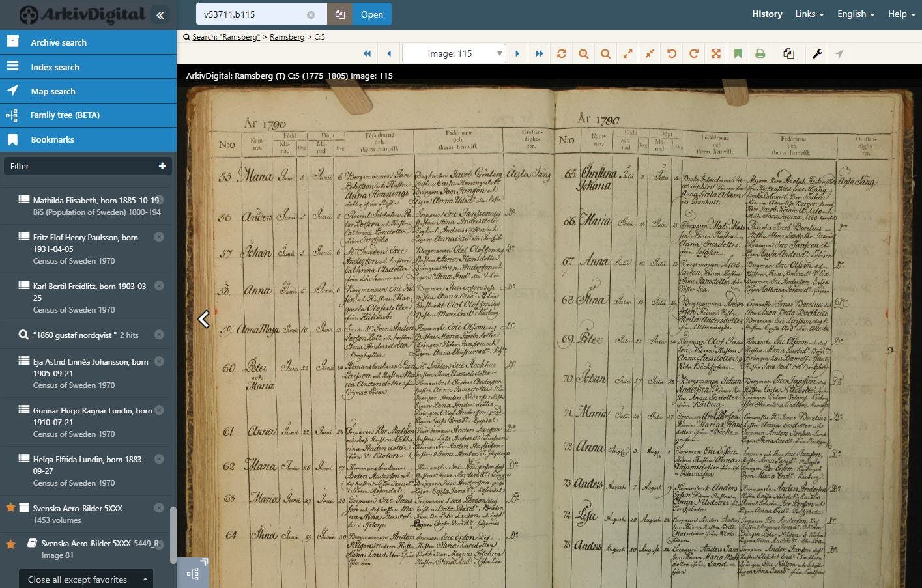Click the v53711.b115 image ID field

click(251, 14)
